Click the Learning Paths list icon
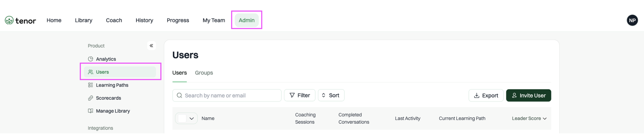This screenshot has width=644, height=134. click(x=91, y=85)
